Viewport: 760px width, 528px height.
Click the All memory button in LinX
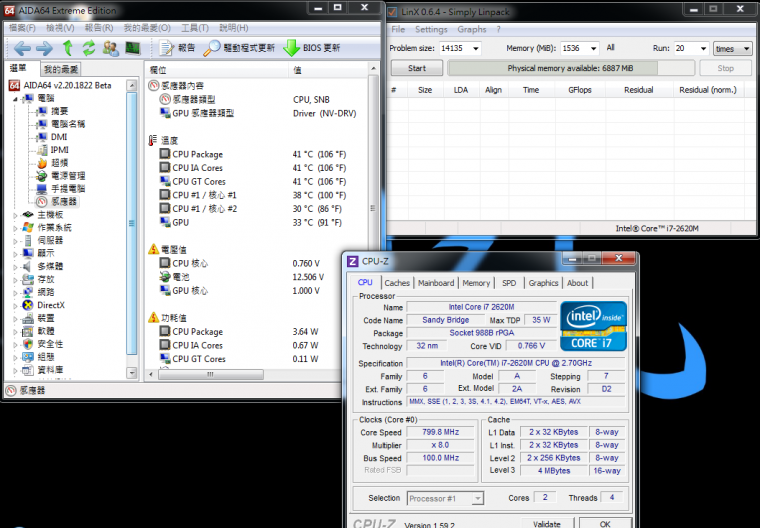(610, 48)
